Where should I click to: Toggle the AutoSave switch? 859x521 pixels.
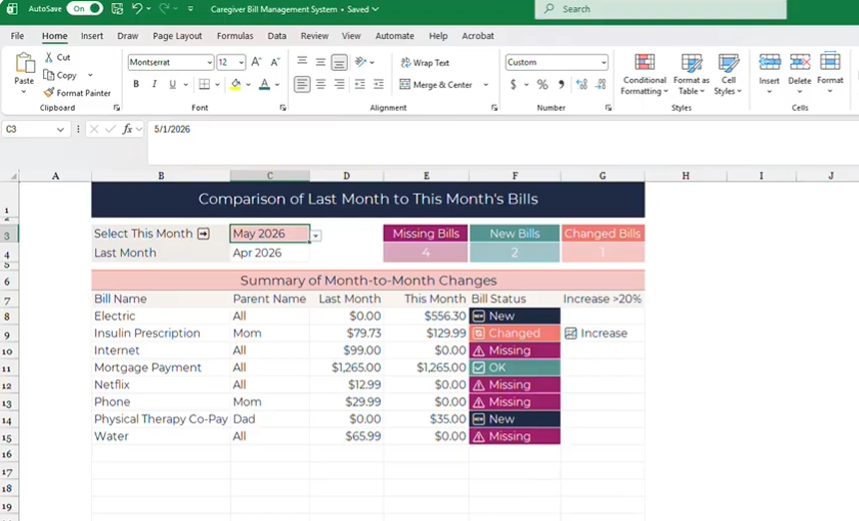(85, 9)
